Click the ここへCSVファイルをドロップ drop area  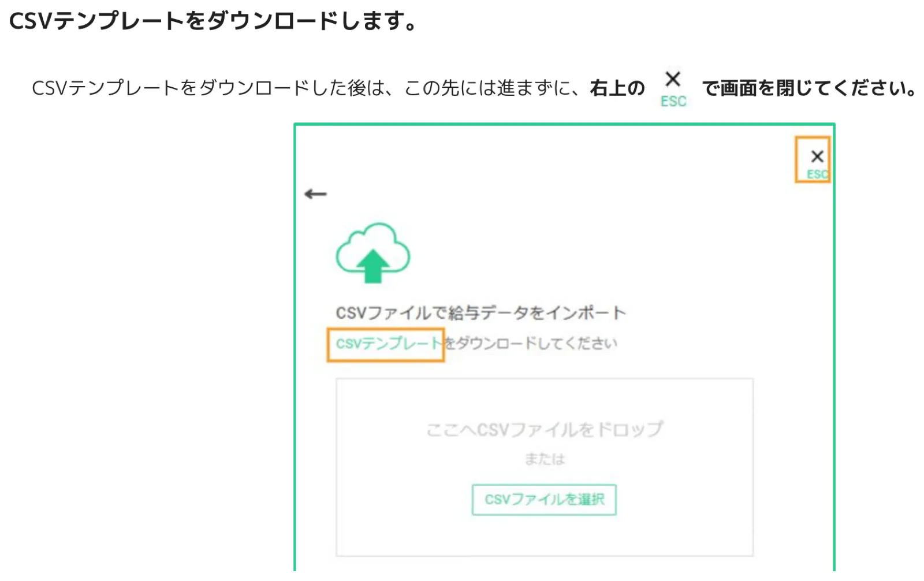[545, 467]
